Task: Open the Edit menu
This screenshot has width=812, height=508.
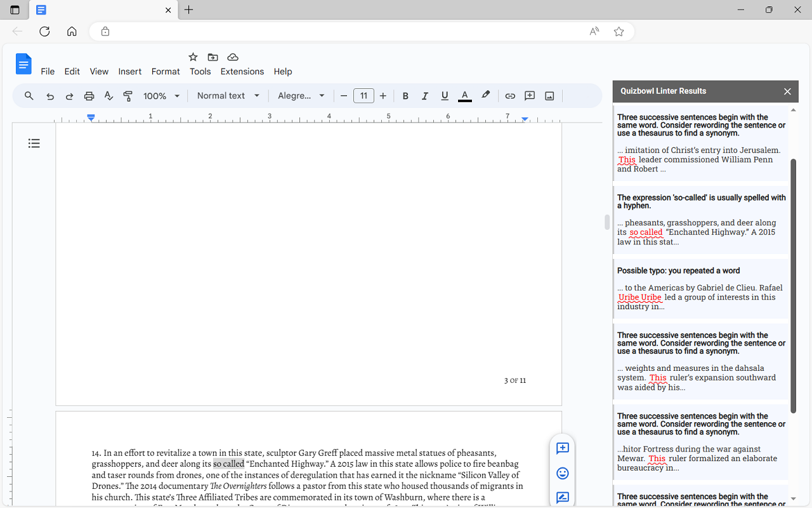Action: (x=72, y=72)
